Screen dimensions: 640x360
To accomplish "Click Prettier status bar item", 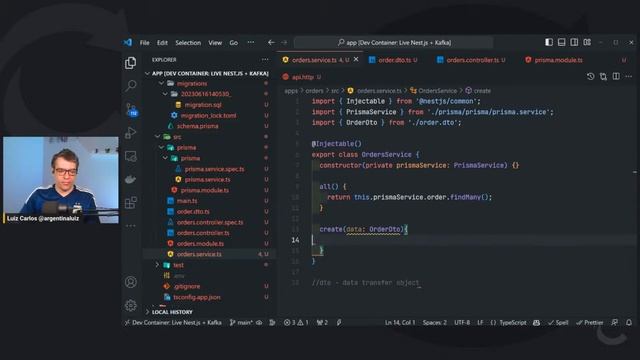I will click(589, 322).
